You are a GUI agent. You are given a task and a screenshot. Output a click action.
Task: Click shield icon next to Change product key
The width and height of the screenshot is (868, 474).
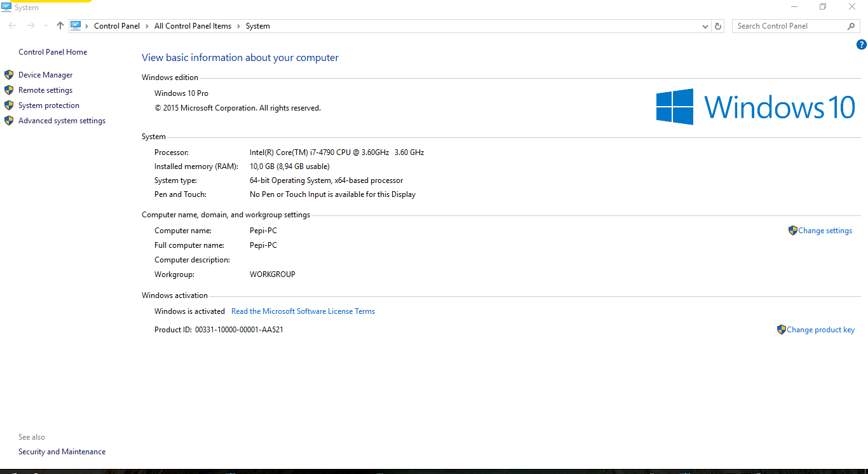tap(781, 329)
